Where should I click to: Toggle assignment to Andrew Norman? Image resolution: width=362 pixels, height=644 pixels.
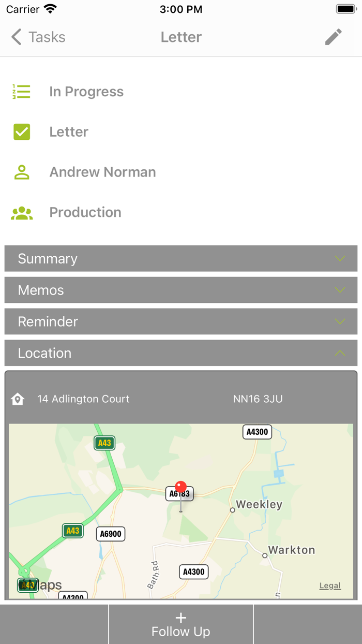[x=102, y=171]
